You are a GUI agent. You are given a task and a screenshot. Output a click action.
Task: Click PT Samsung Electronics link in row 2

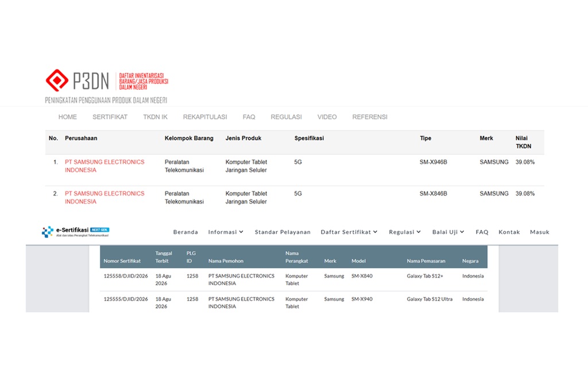[x=105, y=198]
